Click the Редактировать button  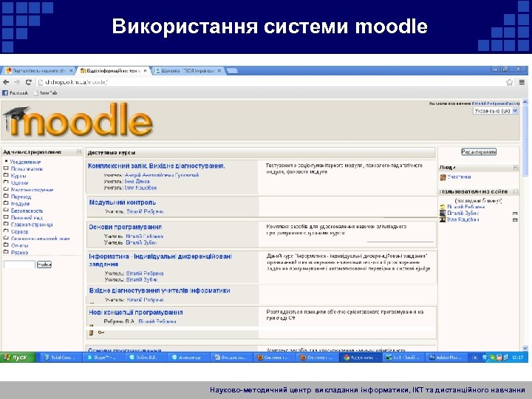[x=479, y=151]
